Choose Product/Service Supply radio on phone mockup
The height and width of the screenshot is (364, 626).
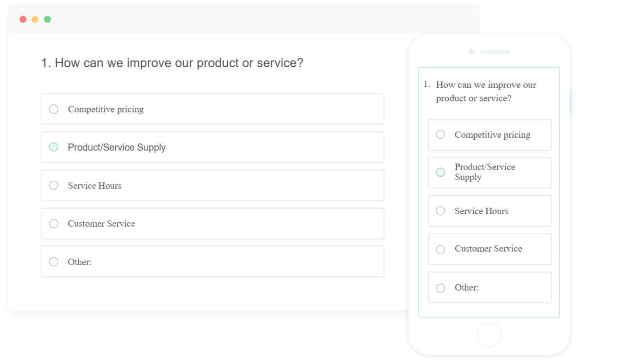tap(441, 172)
